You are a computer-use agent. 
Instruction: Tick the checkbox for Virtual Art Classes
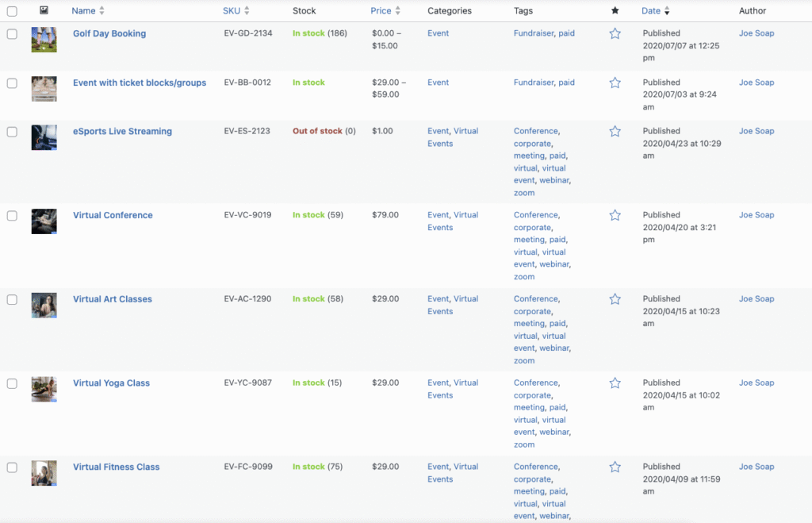pyautogui.click(x=12, y=299)
